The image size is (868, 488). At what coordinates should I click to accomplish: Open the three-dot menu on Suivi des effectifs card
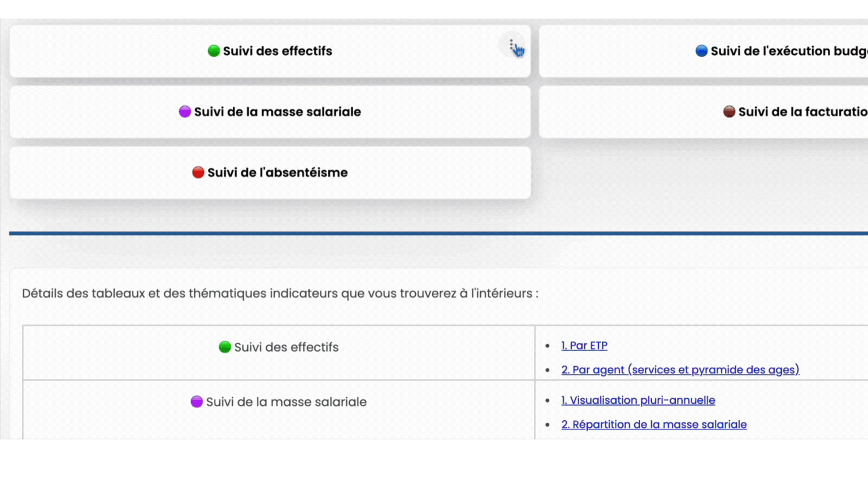[x=511, y=45]
